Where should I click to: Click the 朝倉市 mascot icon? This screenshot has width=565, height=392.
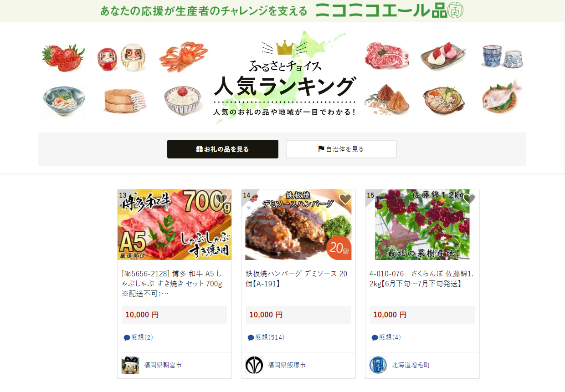tap(130, 365)
